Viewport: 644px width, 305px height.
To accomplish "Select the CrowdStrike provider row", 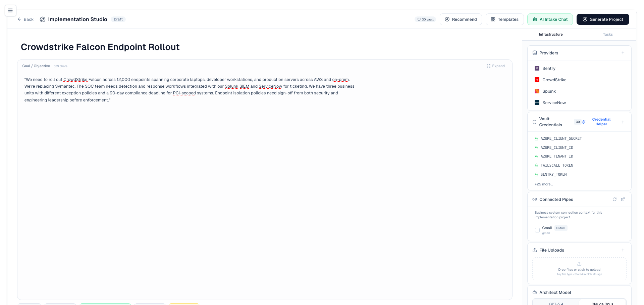I will 579,80.
